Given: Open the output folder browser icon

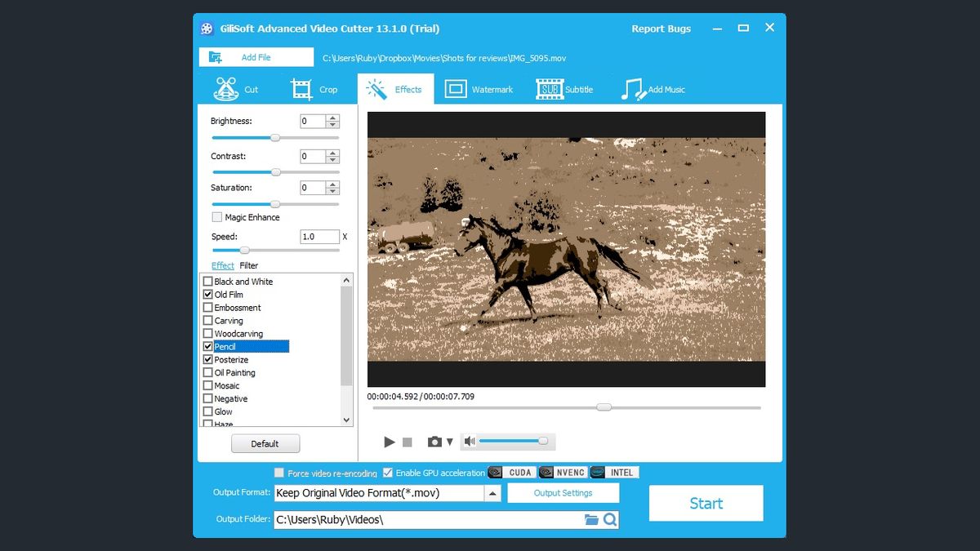Looking at the screenshot, I should [x=593, y=519].
